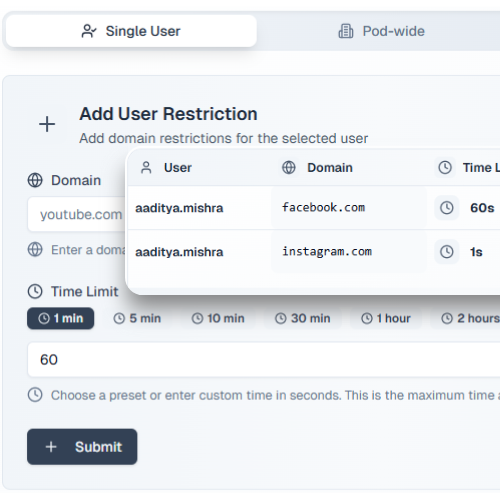
Task: Click the globe icon next to Domain label
Action: click(35, 180)
